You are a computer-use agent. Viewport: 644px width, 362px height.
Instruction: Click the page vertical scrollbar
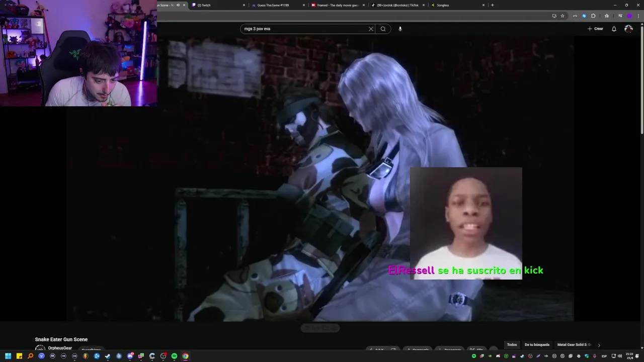coord(641,80)
